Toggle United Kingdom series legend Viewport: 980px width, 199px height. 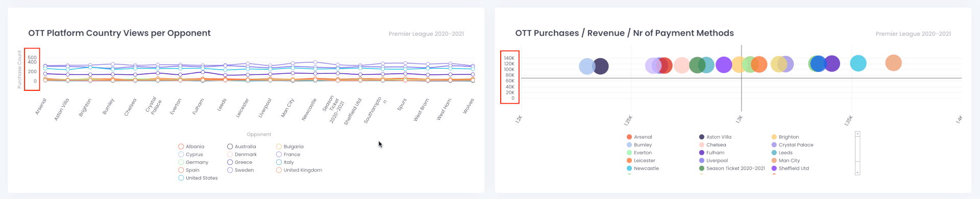299,170
